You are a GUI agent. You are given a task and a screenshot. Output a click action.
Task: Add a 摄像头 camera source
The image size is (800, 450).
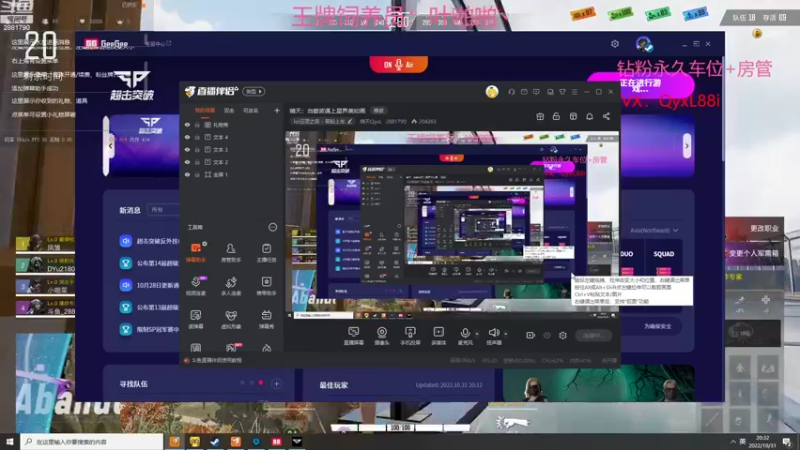click(x=382, y=336)
